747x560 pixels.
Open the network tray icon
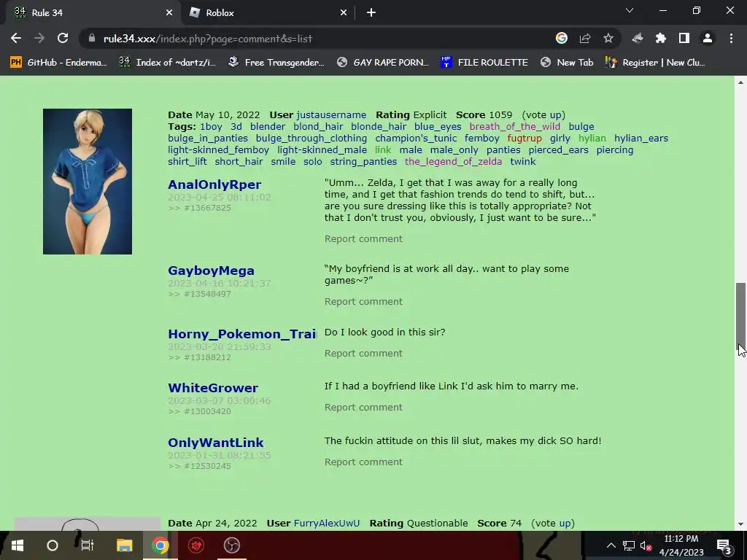coord(629,545)
